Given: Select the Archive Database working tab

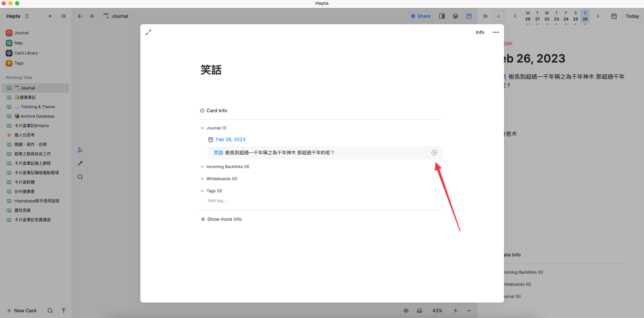Looking at the screenshot, I should (x=37, y=116).
